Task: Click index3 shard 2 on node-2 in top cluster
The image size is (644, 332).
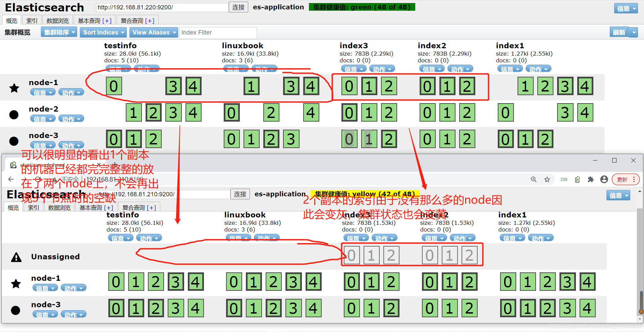Action: pyautogui.click(x=389, y=113)
